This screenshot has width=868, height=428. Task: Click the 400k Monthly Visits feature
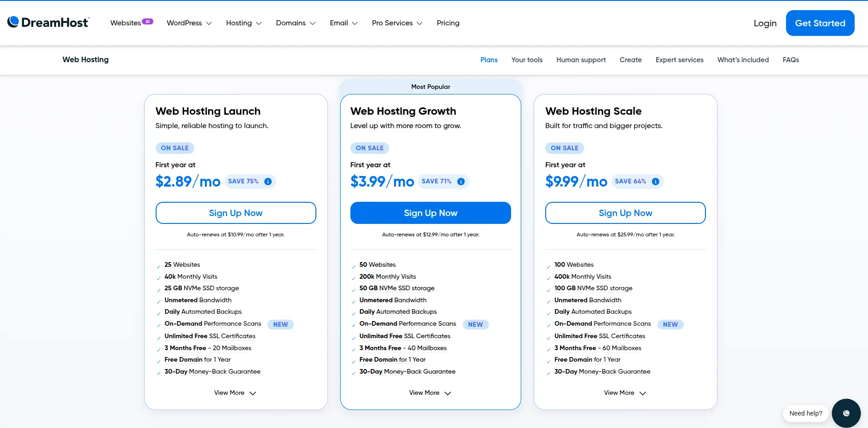pyautogui.click(x=583, y=276)
